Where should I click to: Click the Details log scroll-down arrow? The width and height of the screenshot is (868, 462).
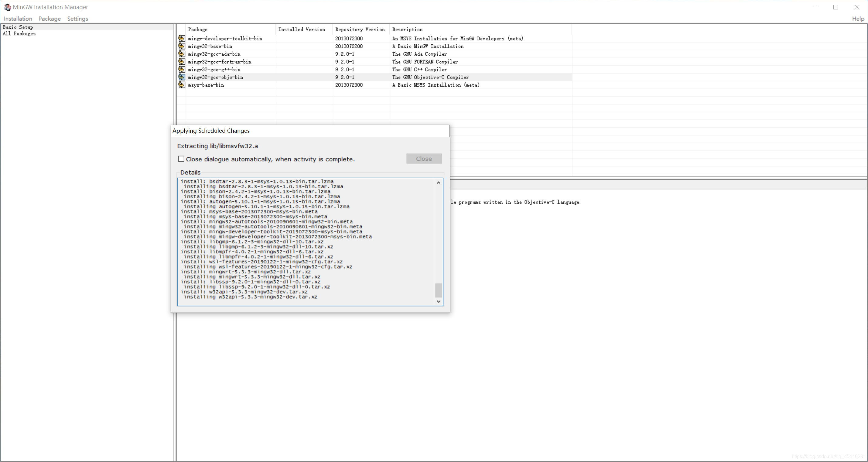tap(438, 301)
